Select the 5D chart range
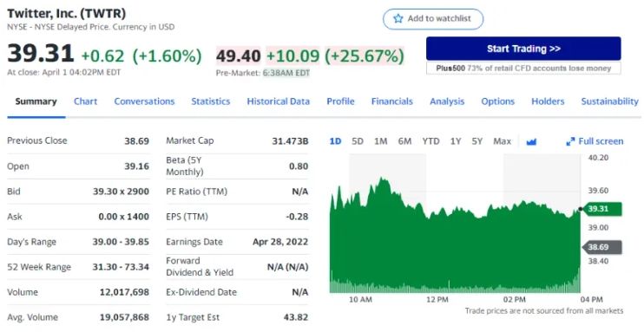Screen dimensions: 644x332 (358, 141)
